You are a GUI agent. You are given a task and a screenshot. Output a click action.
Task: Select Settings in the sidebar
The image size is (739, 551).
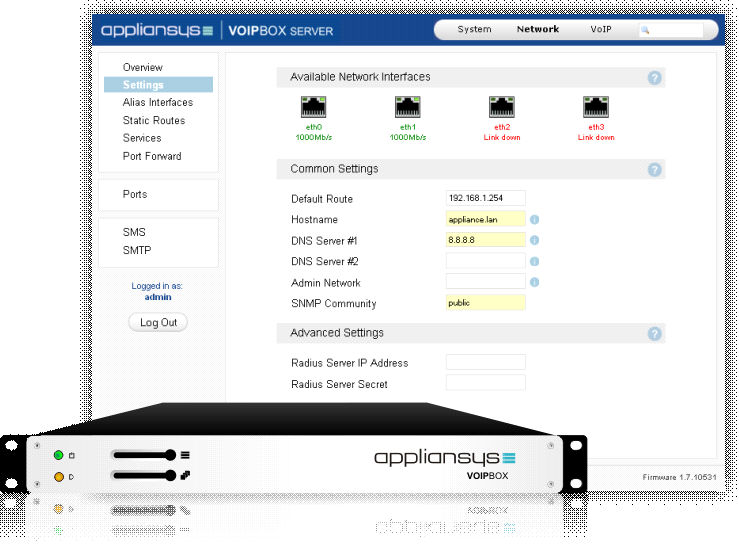[158, 85]
